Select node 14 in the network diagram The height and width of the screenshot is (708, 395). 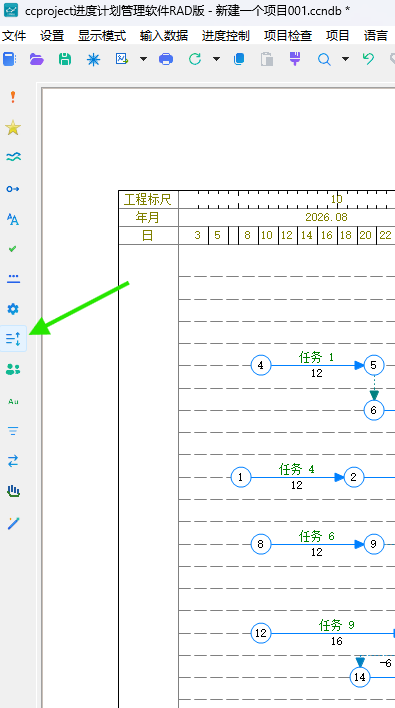click(360, 677)
